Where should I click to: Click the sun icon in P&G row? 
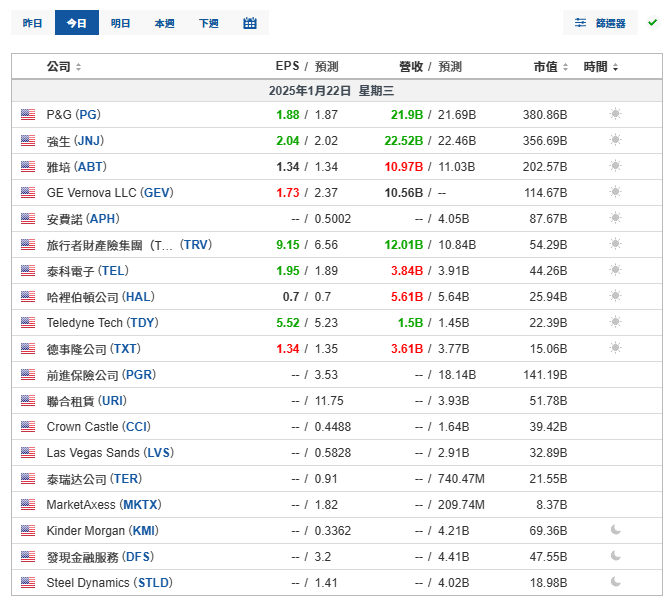click(615, 114)
